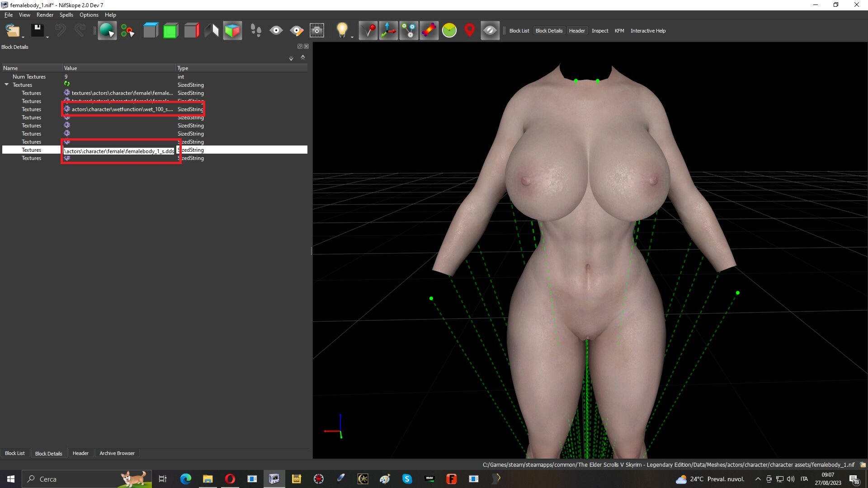The image size is (868, 488).
Task: Toggle Show Markers pin icon
Action: [368, 31]
